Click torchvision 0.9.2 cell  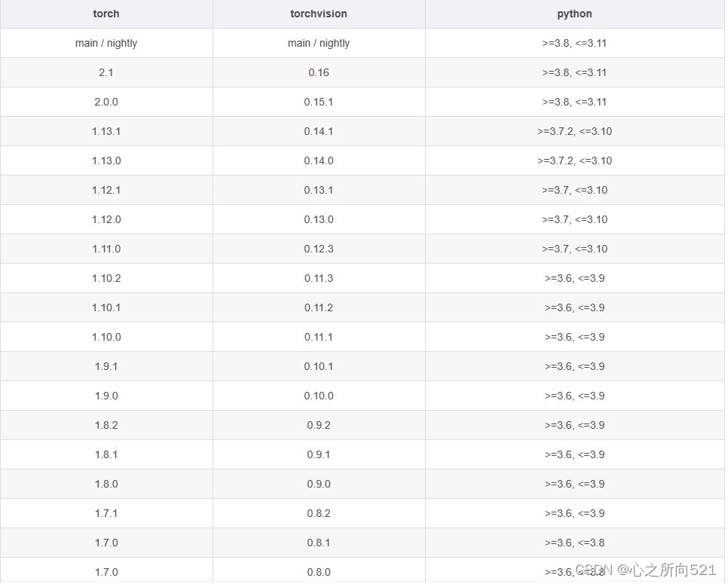click(x=319, y=425)
